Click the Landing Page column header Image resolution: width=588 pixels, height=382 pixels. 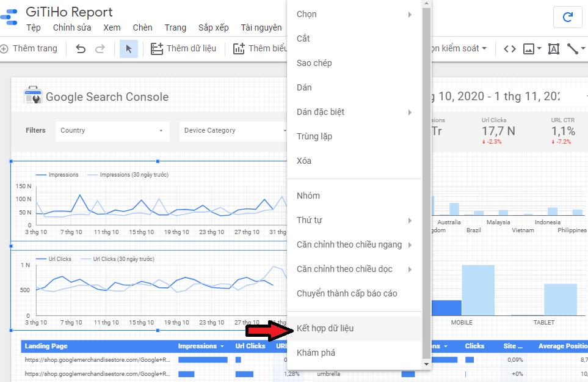[x=46, y=347]
